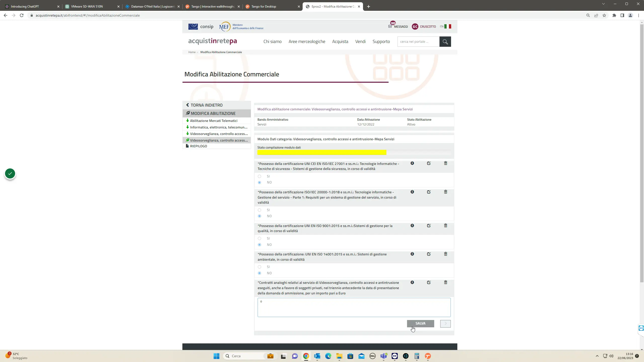644x362 pixels.
Task: Select SI for ISO/IEC 20000-1:2018 certification
Action: pos(259,210)
